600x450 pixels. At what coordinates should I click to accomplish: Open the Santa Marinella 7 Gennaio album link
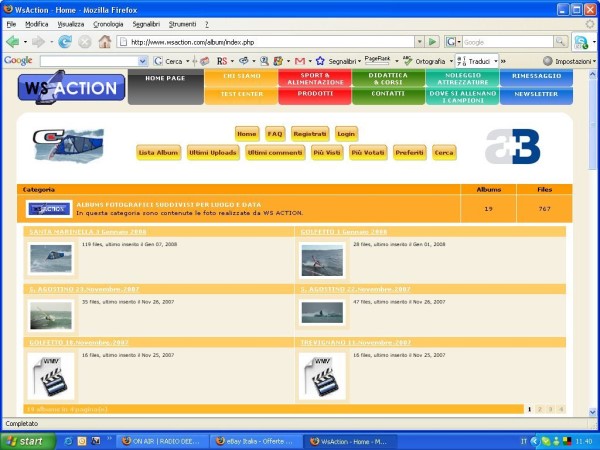89,232
